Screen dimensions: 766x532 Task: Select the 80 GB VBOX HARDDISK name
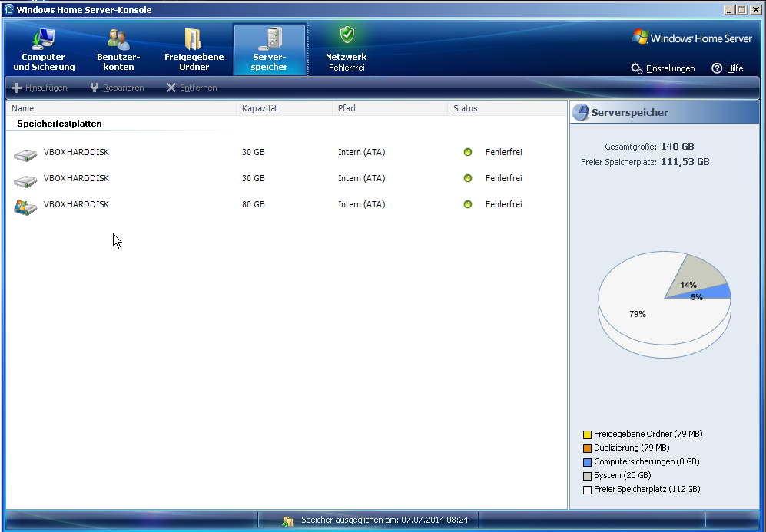tap(76, 204)
